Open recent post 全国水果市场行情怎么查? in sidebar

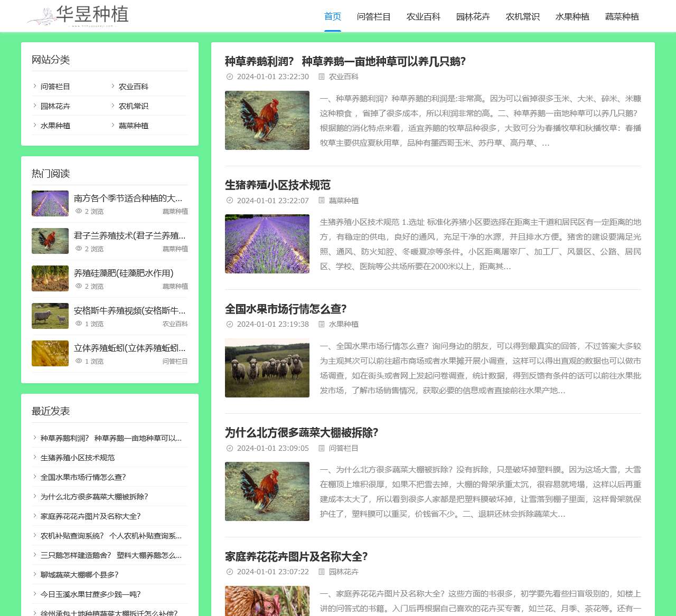click(83, 477)
